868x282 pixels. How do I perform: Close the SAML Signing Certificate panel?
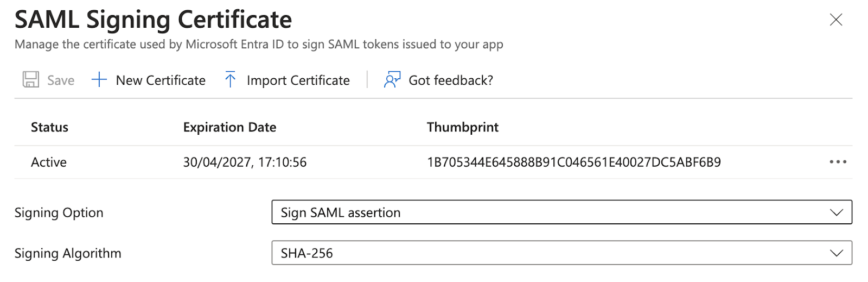(x=836, y=20)
